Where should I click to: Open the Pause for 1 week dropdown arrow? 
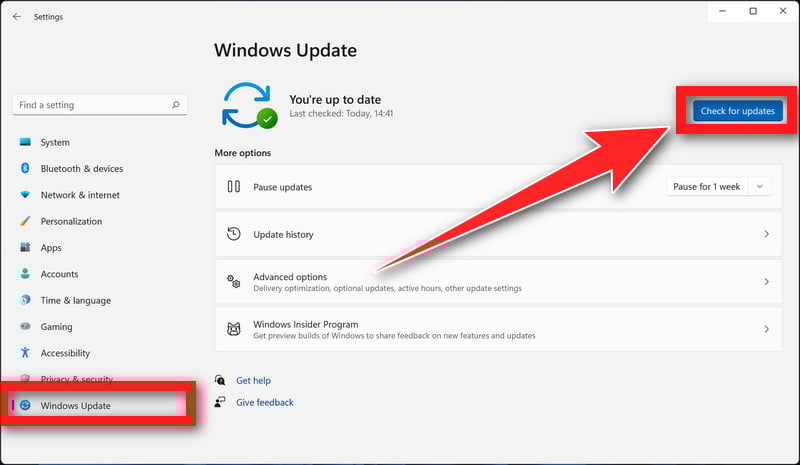pos(760,186)
